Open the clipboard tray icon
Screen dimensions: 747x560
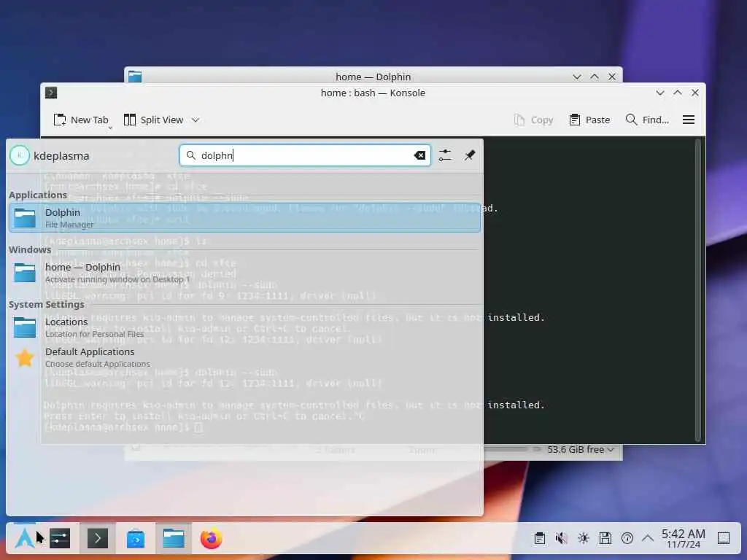coord(540,539)
